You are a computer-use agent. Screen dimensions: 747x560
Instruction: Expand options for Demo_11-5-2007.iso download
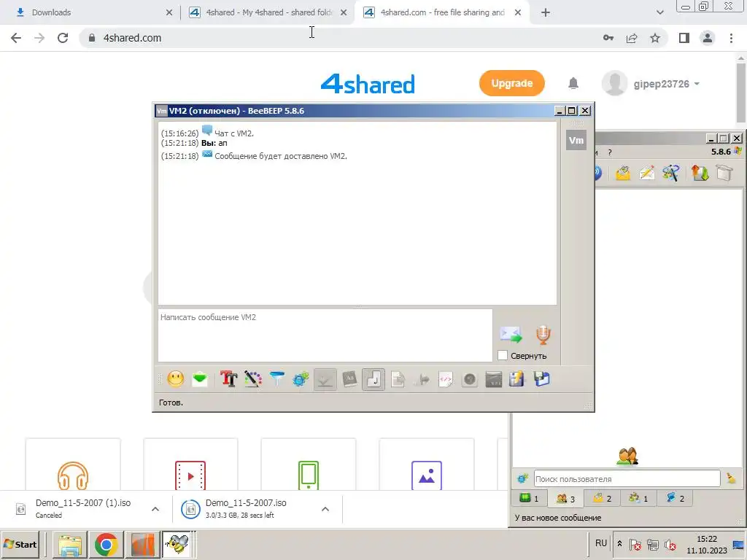tap(325, 509)
